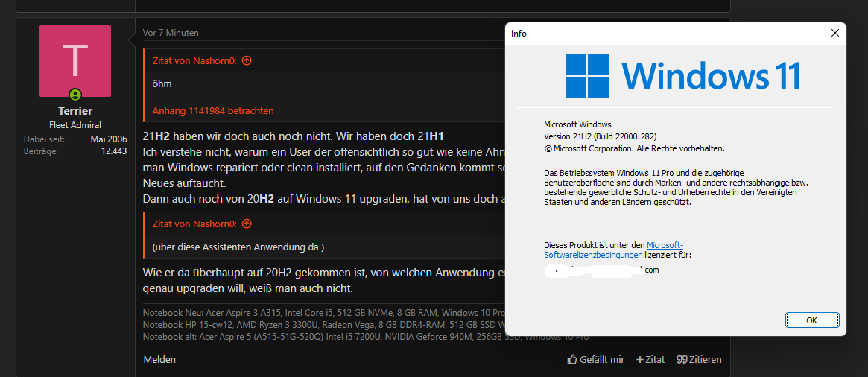Click Melden to report the post
Screen dimensions: 868x377
point(159,359)
